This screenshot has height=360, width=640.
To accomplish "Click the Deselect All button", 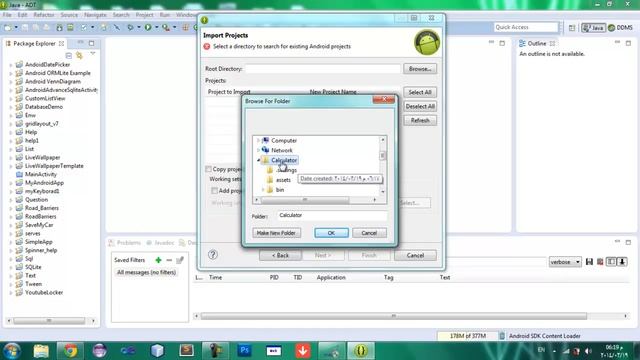I will pyautogui.click(x=420, y=107).
